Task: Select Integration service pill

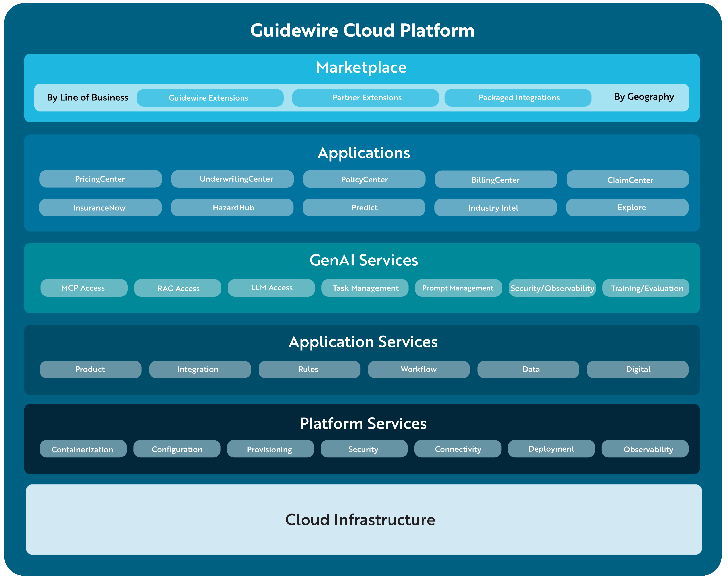Action: point(200,369)
